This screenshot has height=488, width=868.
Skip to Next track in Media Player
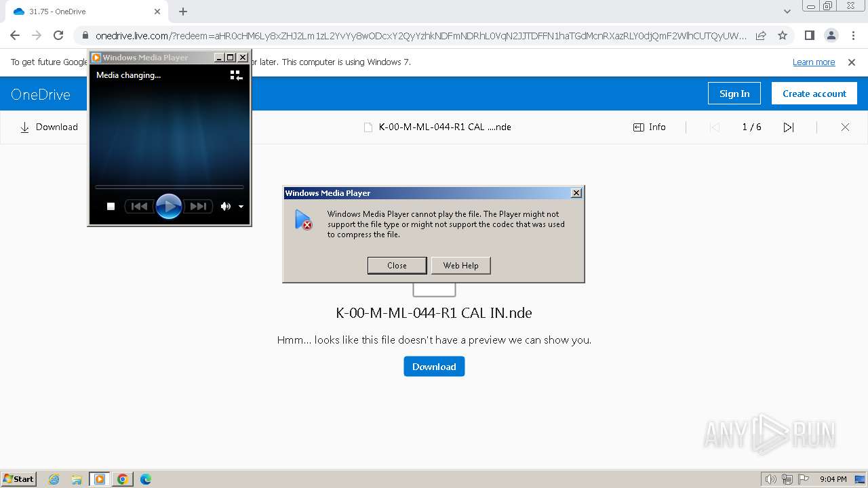198,206
